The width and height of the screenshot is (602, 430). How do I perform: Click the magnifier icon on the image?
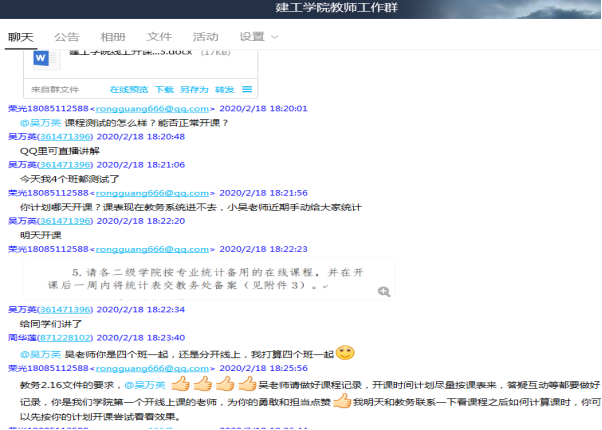(383, 291)
